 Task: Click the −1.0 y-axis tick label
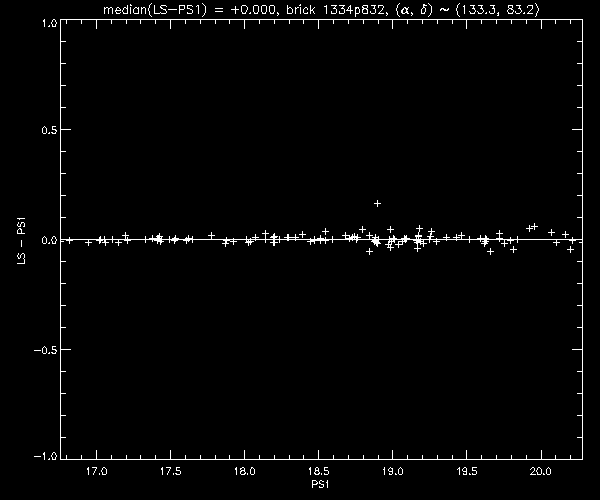pos(46,456)
